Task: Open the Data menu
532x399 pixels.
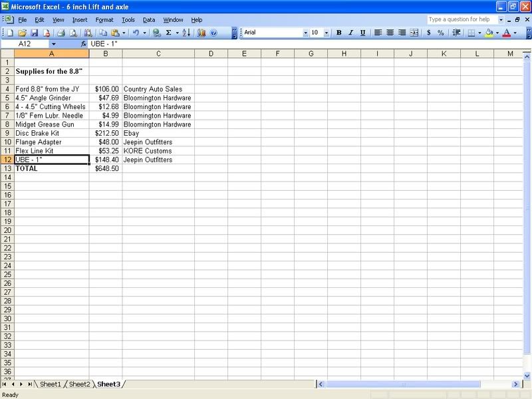Action: [x=148, y=20]
